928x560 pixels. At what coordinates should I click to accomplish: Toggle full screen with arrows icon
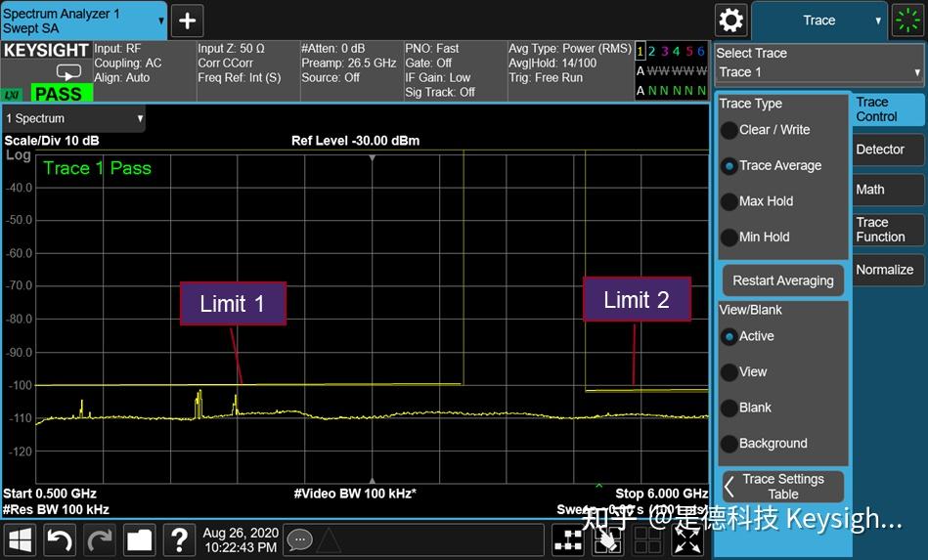coord(687,539)
